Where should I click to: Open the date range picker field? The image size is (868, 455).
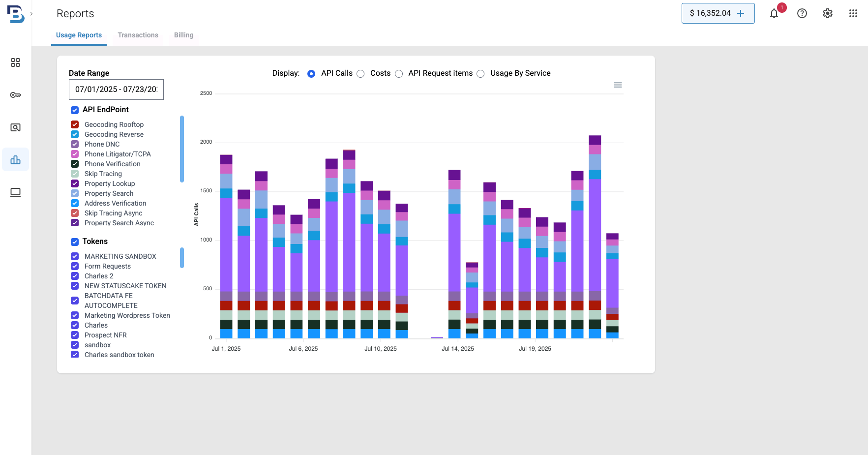pos(116,90)
